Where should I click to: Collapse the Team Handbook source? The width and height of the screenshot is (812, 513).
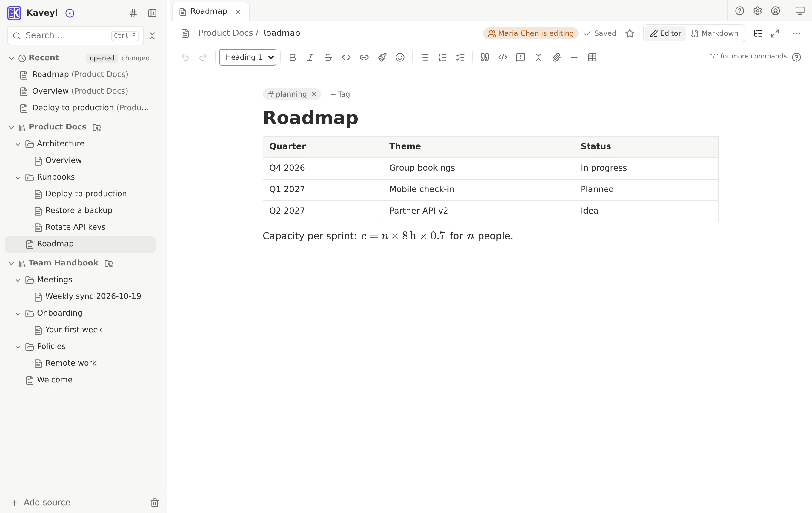click(11, 263)
